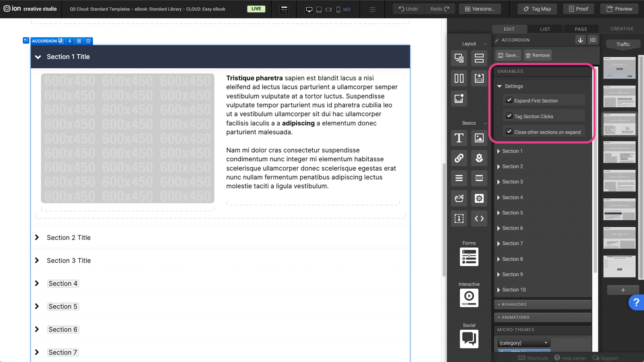Add the Image element from Basics
The width and height of the screenshot is (644, 362).
coord(479,138)
